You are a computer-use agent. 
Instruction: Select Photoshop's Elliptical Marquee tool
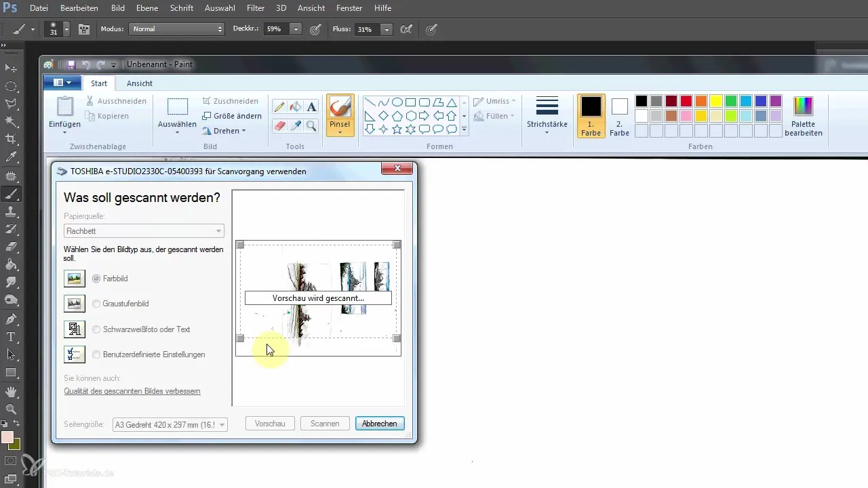point(11,86)
